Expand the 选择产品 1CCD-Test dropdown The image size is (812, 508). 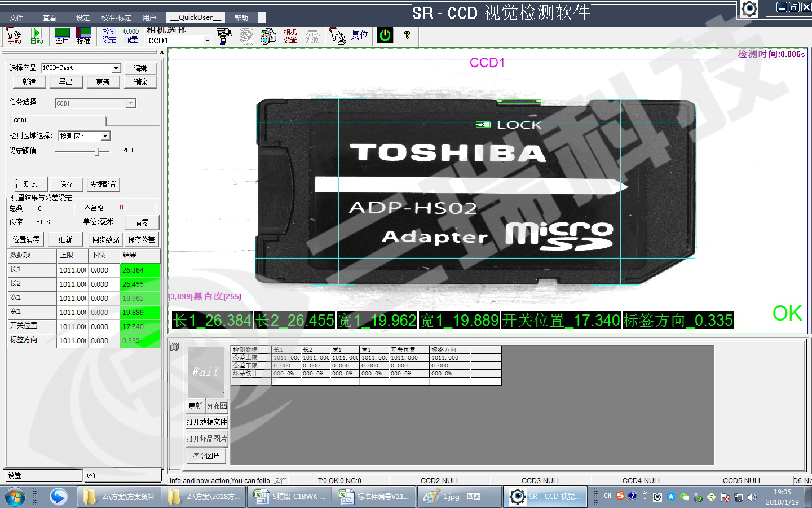[116, 68]
